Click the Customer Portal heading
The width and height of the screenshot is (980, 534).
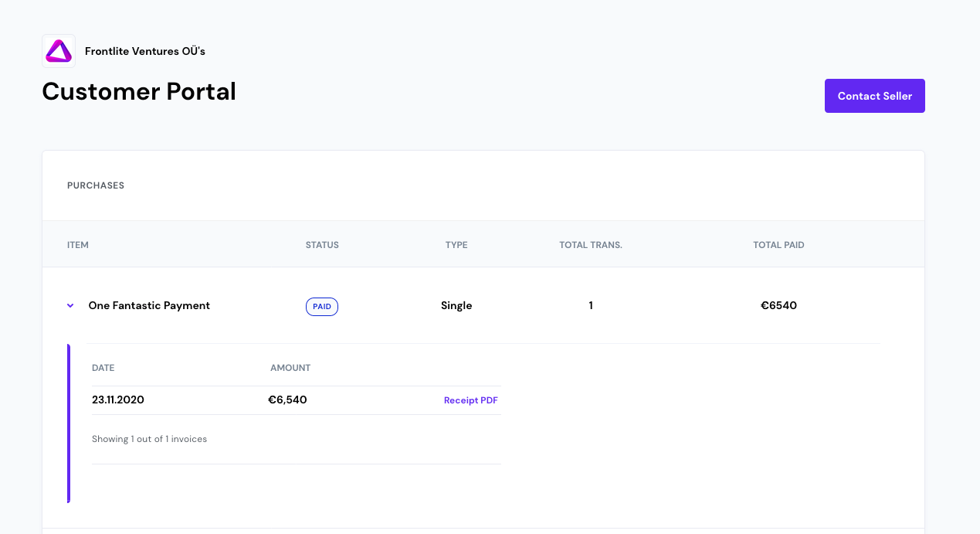coord(139,92)
